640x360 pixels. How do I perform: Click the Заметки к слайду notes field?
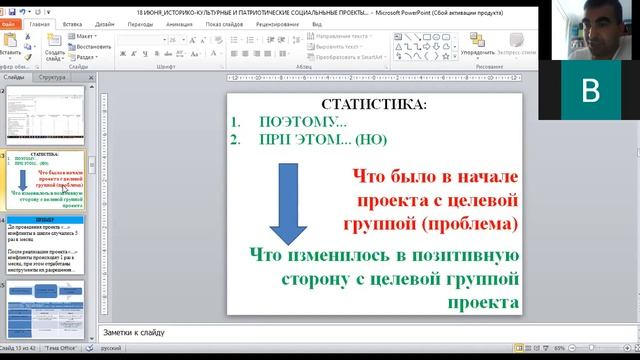pos(367,333)
